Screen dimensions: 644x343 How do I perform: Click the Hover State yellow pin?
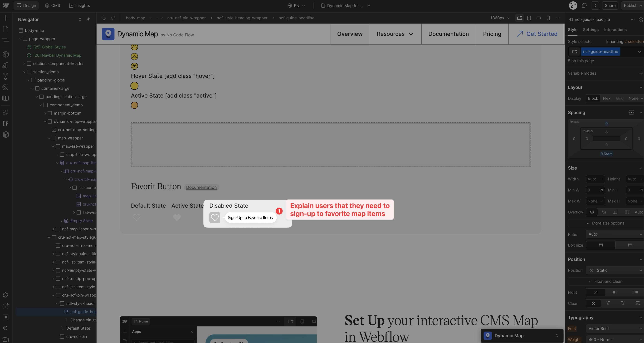click(x=134, y=86)
